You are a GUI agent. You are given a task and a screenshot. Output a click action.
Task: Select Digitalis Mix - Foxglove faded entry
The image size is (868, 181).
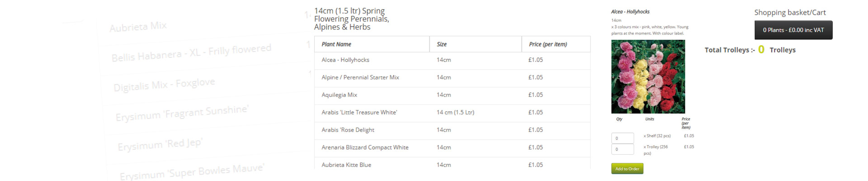[164, 85]
